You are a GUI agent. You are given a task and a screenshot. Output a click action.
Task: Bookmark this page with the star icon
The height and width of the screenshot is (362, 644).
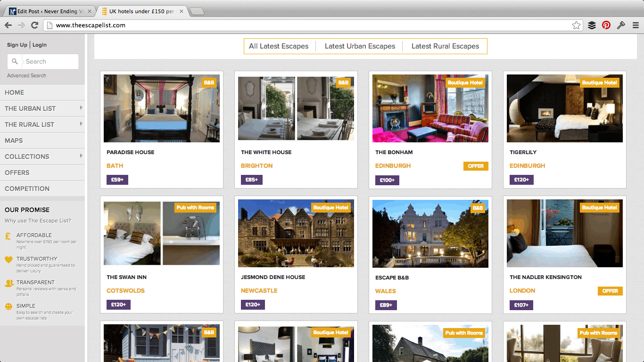pyautogui.click(x=576, y=25)
